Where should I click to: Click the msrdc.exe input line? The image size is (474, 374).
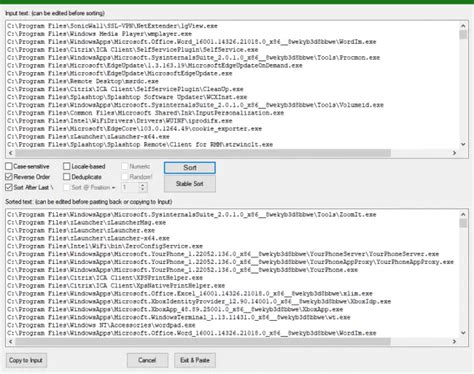pyautogui.click(x=83, y=81)
